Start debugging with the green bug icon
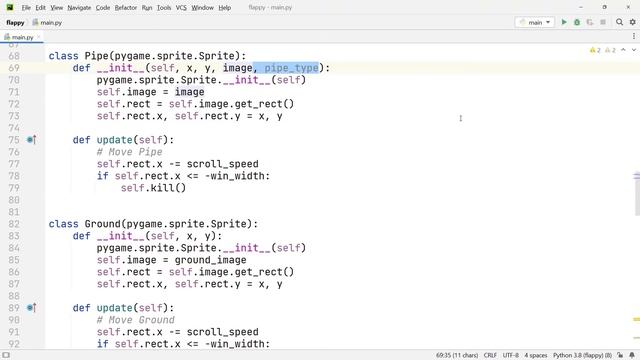Screen dimensions: 640x360 pos(577,22)
